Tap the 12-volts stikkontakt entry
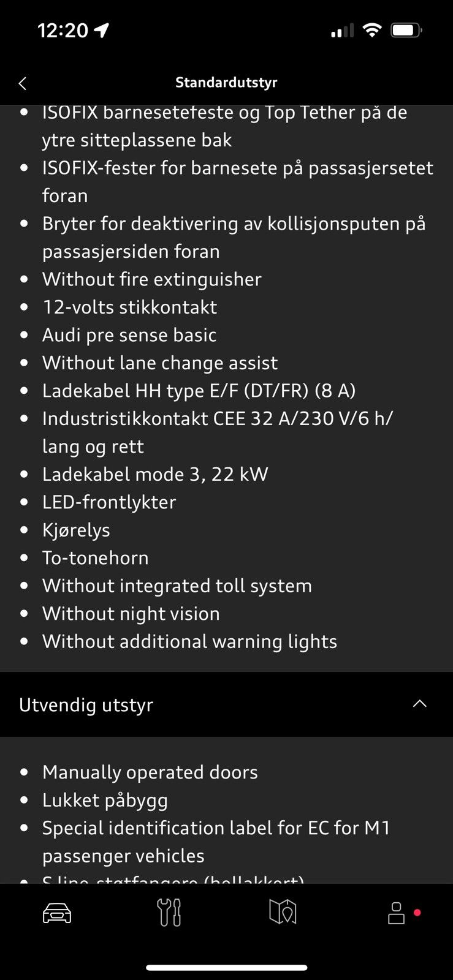 point(130,307)
